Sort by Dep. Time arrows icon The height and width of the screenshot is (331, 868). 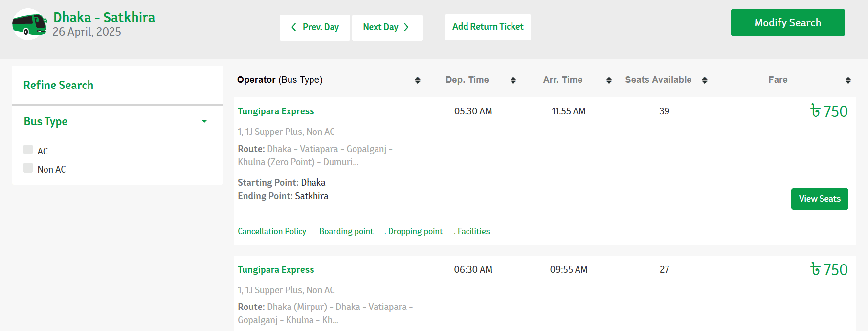pyautogui.click(x=513, y=80)
